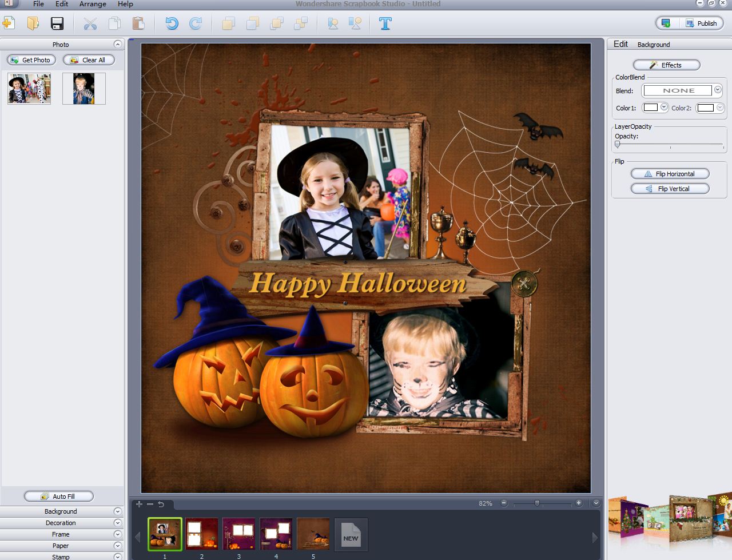Click the fourth layer-order icon in toolbar
732x560 pixels.
coord(301,23)
